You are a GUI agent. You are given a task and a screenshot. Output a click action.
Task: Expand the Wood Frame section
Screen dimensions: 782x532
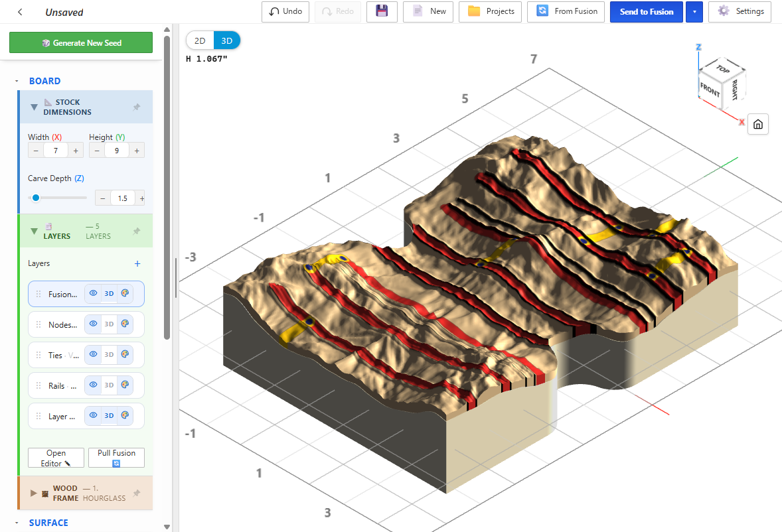click(x=33, y=493)
